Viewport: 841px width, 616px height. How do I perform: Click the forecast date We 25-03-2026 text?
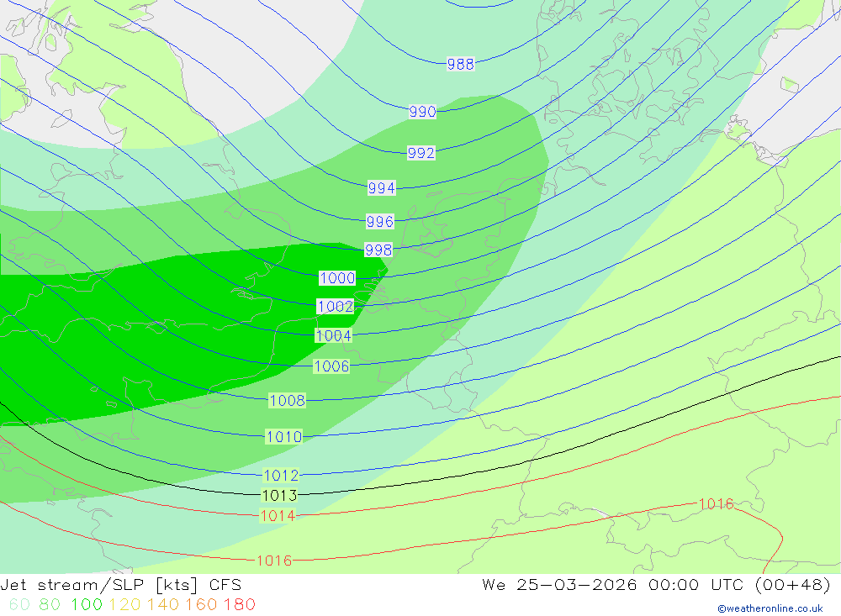(x=559, y=585)
